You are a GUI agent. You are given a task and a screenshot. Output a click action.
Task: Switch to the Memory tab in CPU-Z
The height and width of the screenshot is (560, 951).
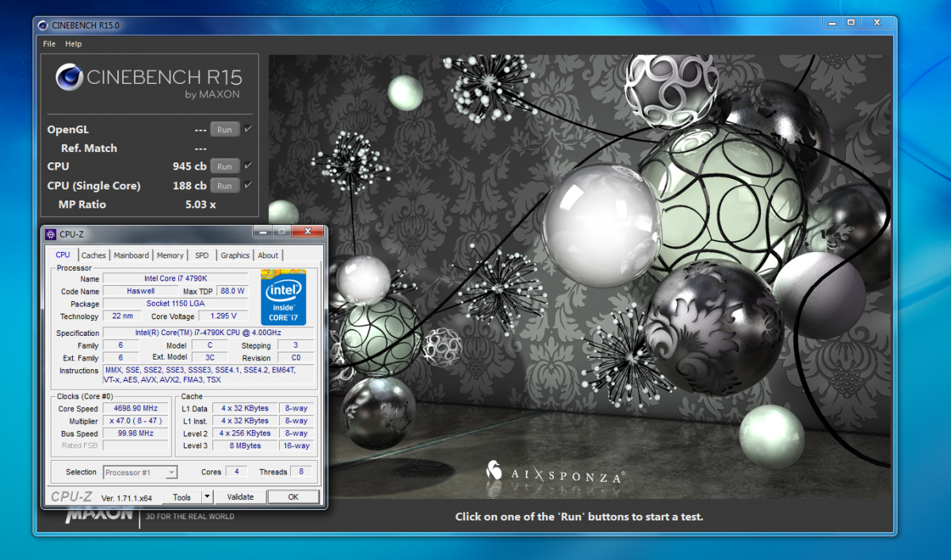170,255
